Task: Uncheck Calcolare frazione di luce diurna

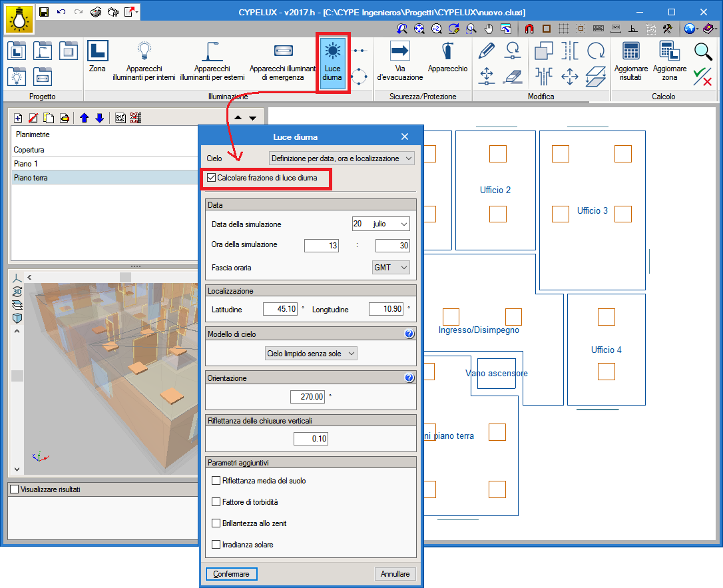Action: [x=212, y=178]
